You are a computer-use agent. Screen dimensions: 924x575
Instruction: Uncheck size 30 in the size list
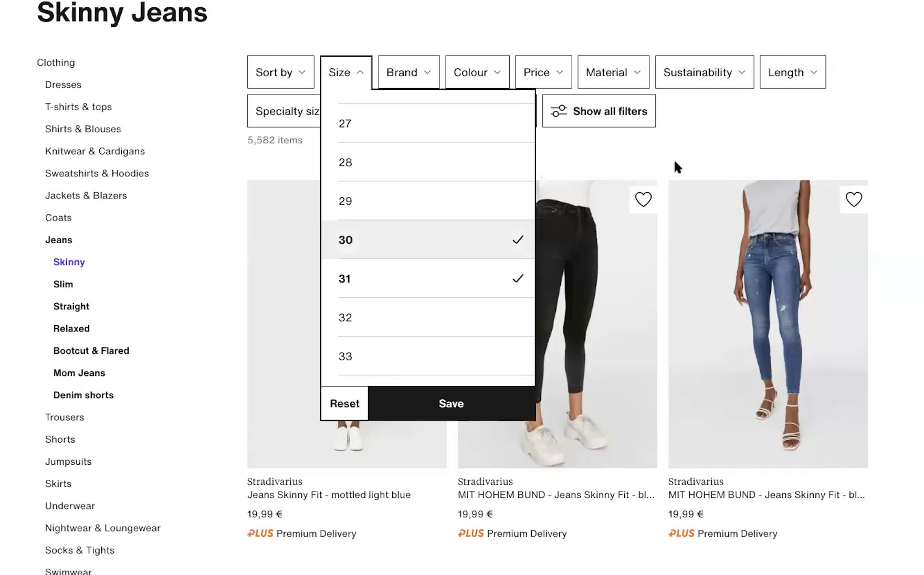pos(428,240)
